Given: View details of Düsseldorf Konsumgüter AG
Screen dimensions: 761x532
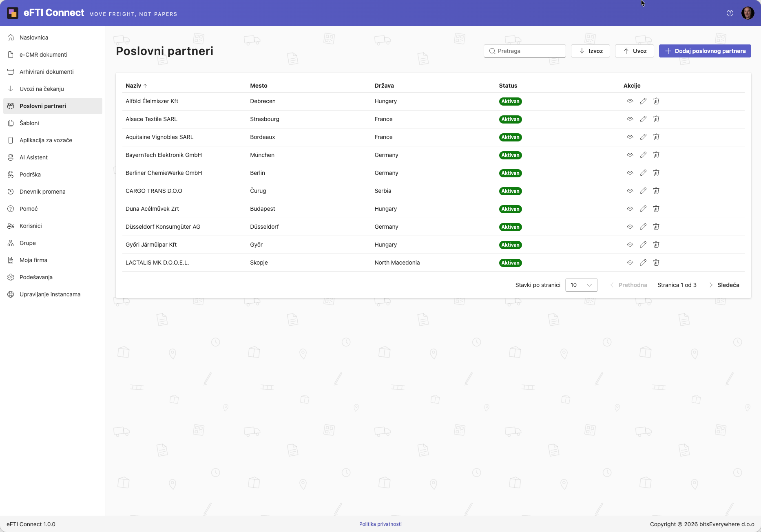Looking at the screenshot, I should pos(630,227).
